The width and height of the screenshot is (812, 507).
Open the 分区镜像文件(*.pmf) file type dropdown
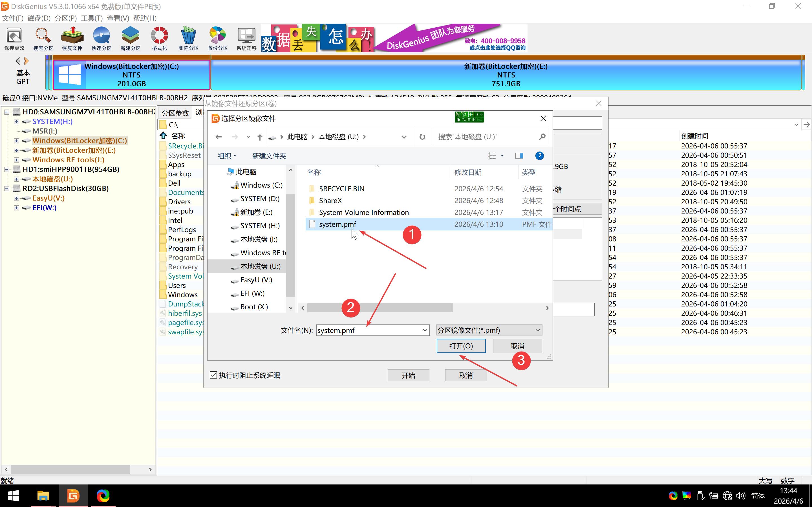(489, 330)
